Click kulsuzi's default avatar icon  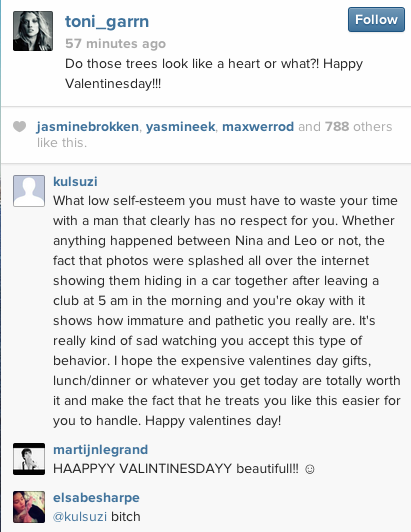pos(29,191)
